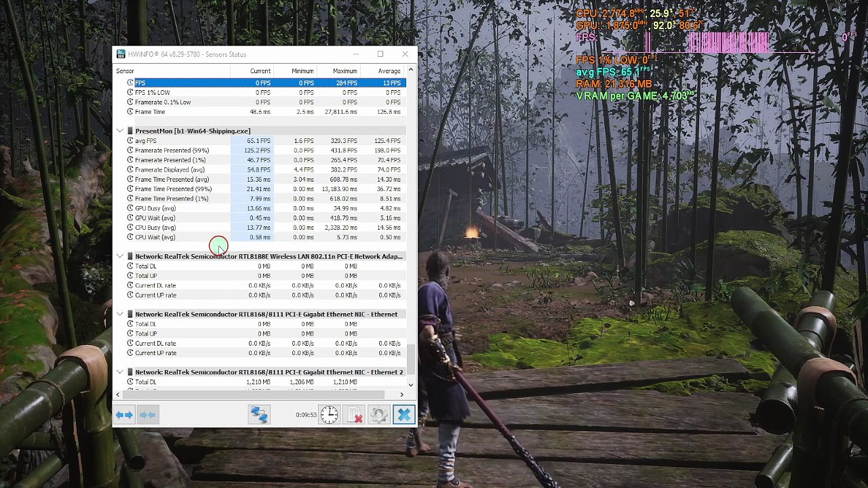868x488 pixels.
Task: Select the GPU Wait (avg) row
Action: coord(265,218)
